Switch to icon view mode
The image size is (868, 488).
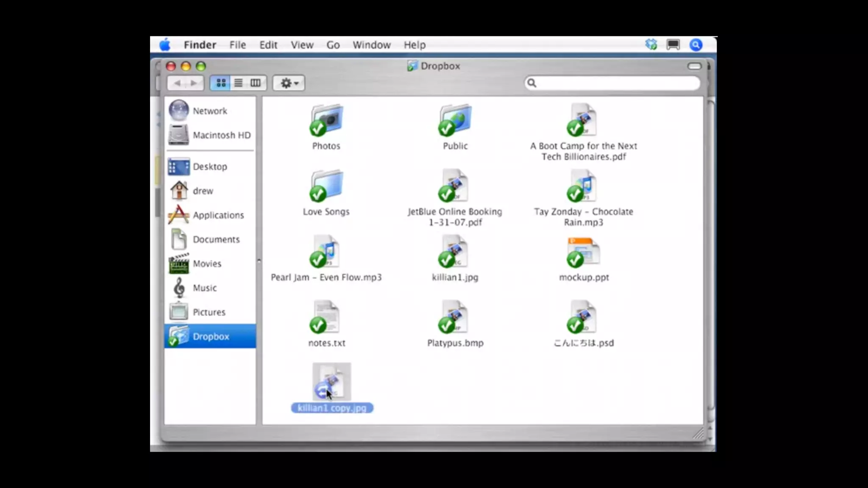(220, 83)
